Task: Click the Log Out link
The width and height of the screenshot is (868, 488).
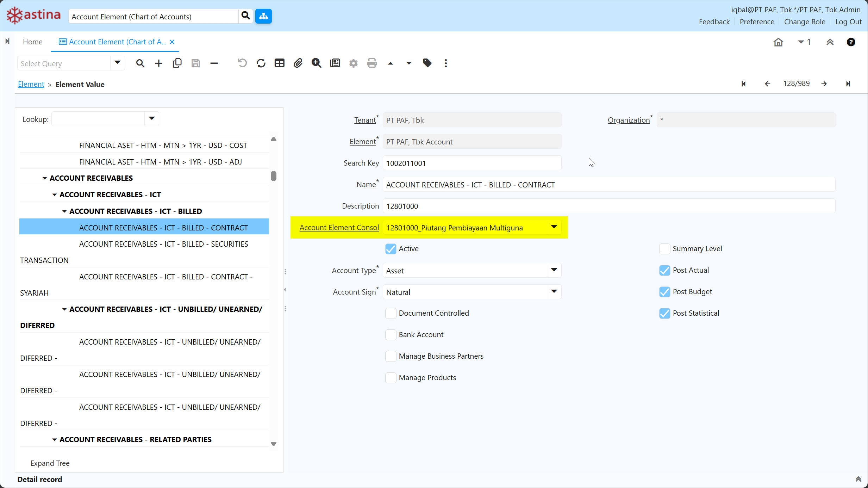Action: tap(848, 22)
